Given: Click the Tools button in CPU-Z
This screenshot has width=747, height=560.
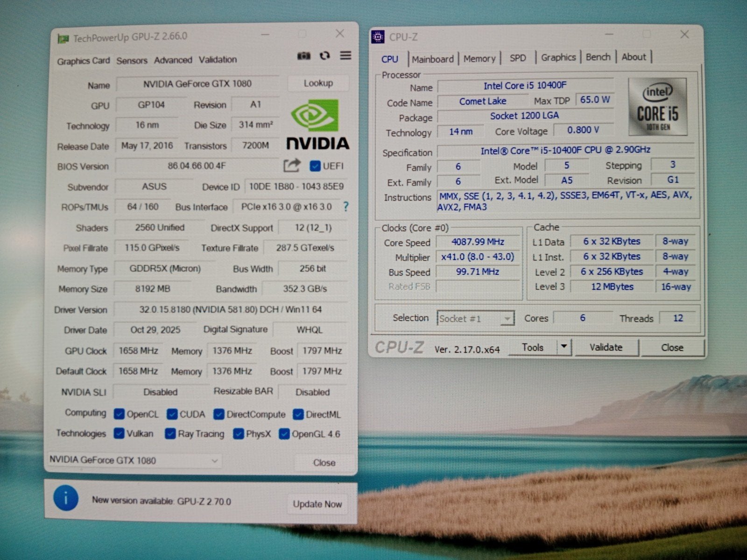Looking at the screenshot, I should tap(533, 347).
